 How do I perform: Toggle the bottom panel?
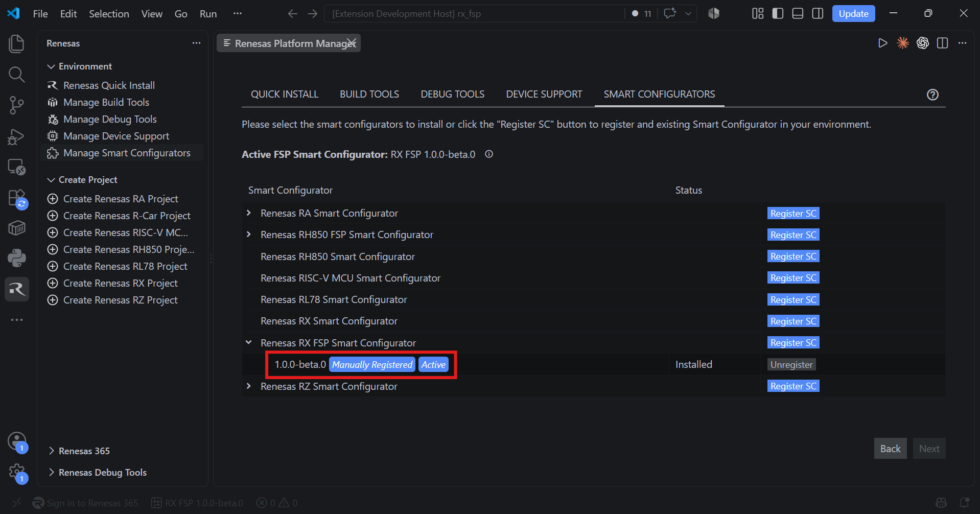[x=798, y=14]
